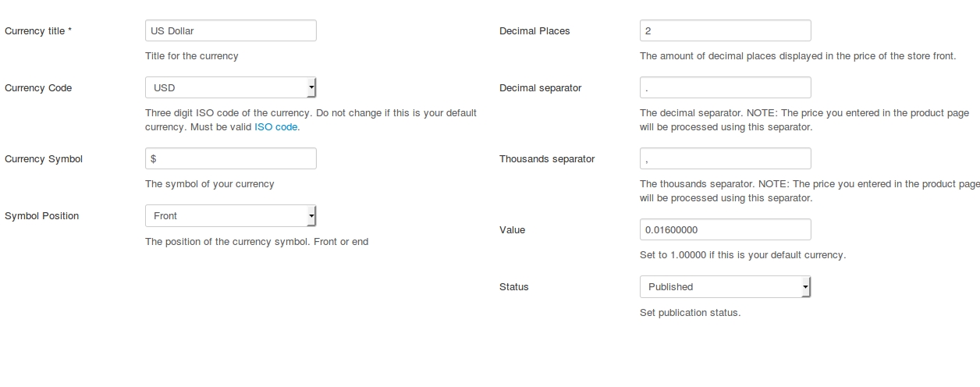Open the Status dropdown set to Published
The width and height of the screenshot is (980, 387).
(x=725, y=286)
